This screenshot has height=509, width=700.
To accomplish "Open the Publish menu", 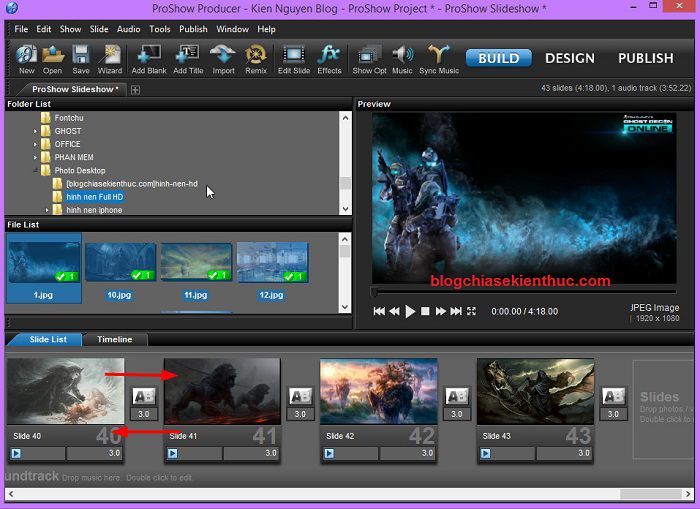I will 193,29.
